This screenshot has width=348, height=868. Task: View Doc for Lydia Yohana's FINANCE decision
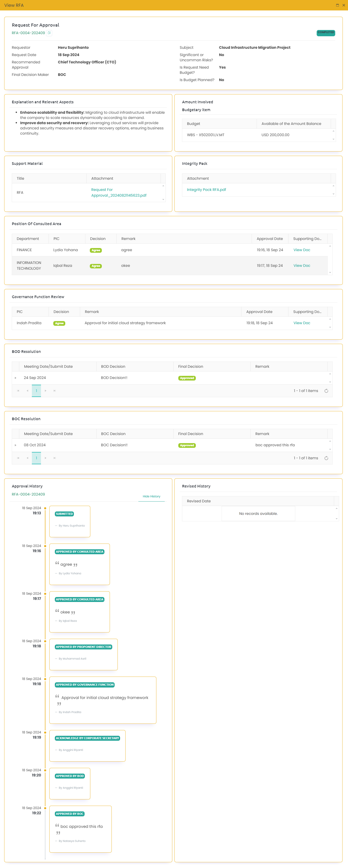302,250
